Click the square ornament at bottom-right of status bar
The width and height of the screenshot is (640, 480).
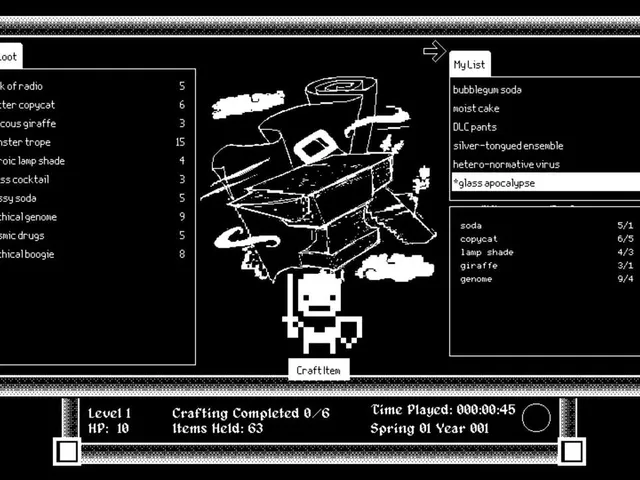click(572, 451)
